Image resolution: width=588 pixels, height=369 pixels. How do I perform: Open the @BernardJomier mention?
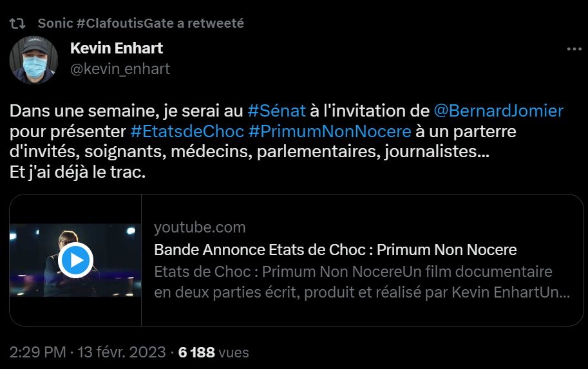tap(498, 111)
